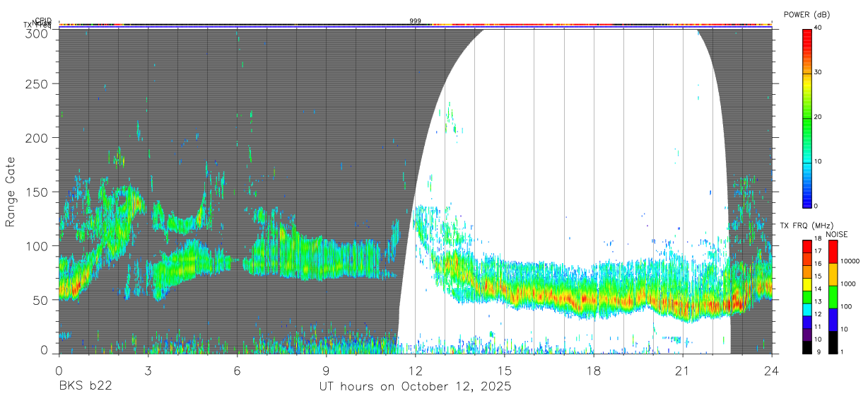Pick the orange 15-16 MHz TX FRQ swatch

(x=807, y=272)
